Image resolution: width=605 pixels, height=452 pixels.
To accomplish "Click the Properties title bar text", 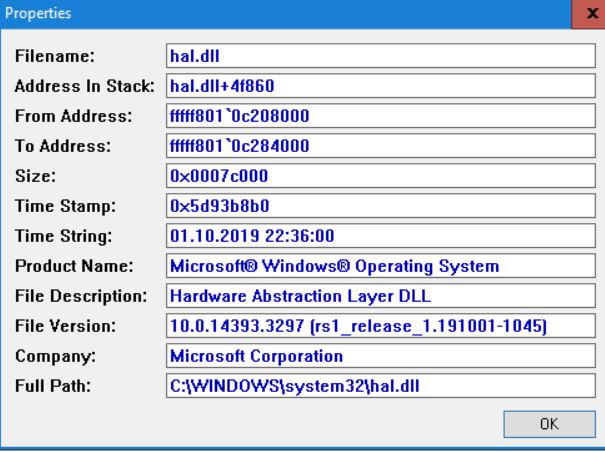I will (x=38, y=13).
